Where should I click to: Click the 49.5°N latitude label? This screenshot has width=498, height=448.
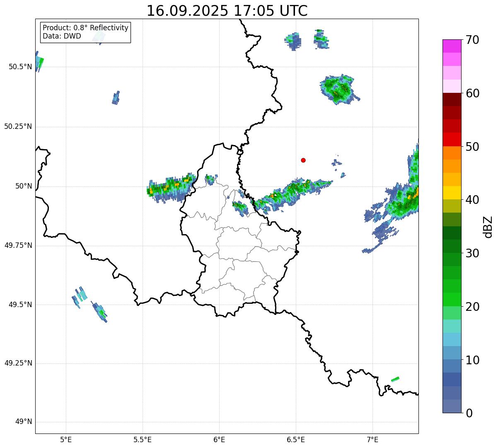coord(20,305)
